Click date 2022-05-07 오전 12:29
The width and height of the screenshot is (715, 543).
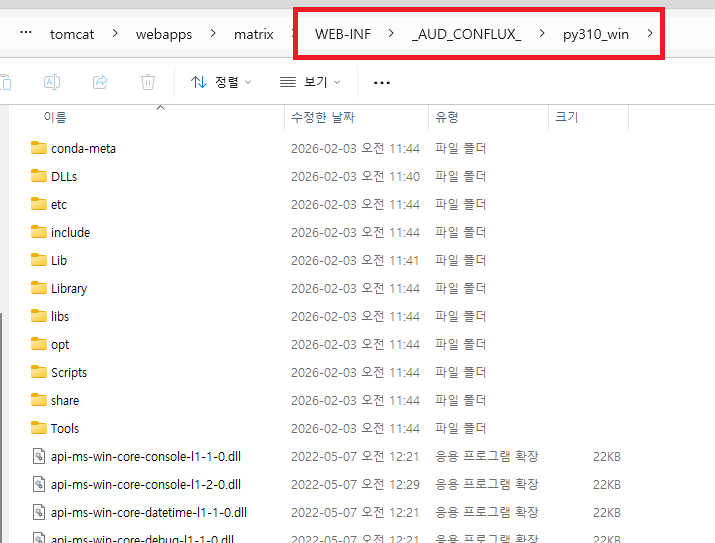tap(355, 484)
